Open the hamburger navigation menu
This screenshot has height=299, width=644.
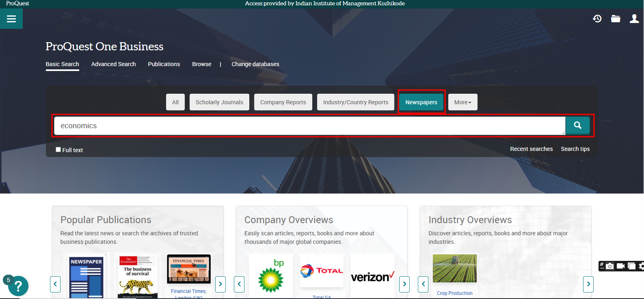(x=11, y=19)
